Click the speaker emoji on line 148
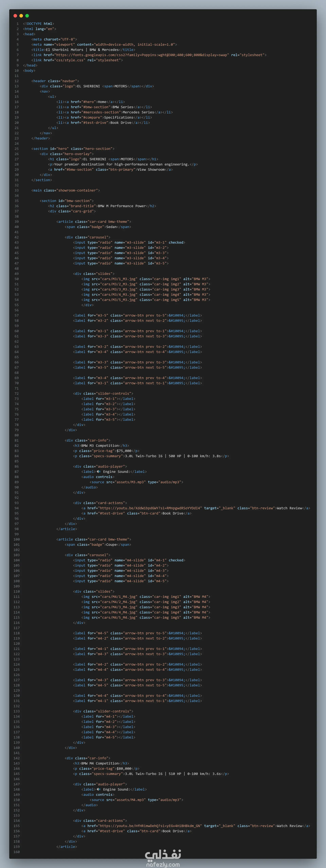Screen dimensions: 326x868 tap(99, 789)
